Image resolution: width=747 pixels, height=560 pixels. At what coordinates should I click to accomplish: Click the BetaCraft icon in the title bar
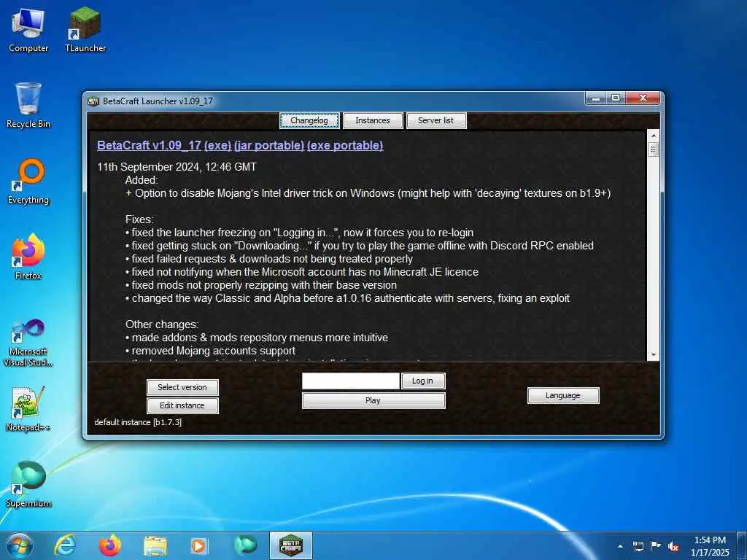[x=93, y=101]
